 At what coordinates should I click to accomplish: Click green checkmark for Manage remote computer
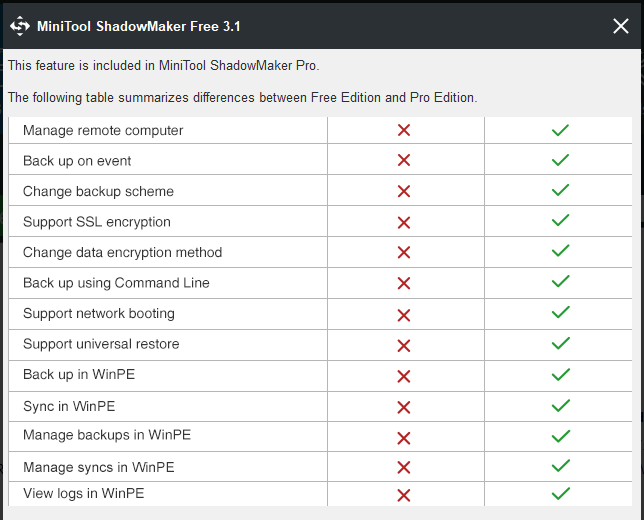pyautogui.click(x=560, y=130)
